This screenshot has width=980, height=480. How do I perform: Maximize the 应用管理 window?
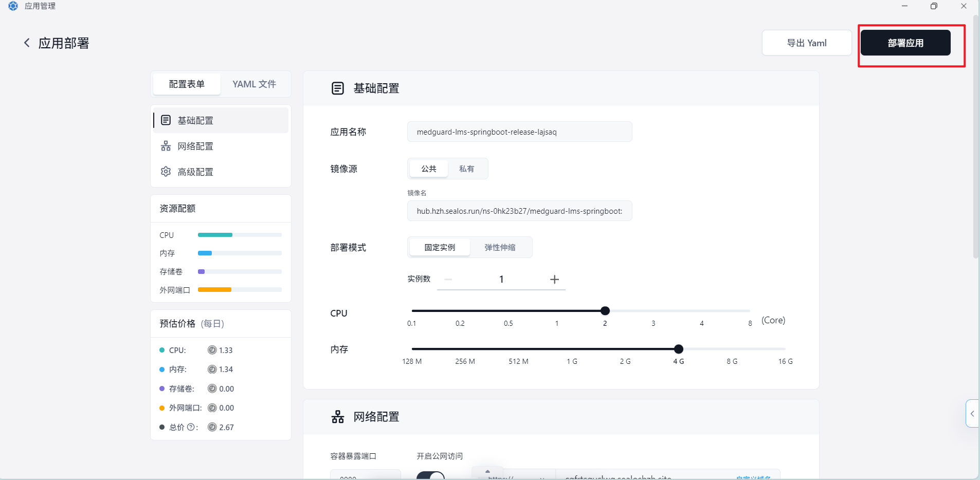(x=934, y=6)
